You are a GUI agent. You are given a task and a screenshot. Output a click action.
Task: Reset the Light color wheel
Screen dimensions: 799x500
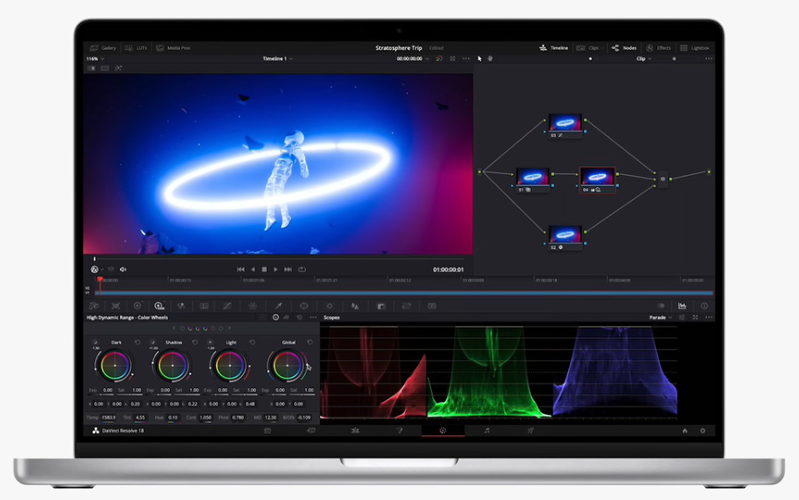[x=252, y=342]
